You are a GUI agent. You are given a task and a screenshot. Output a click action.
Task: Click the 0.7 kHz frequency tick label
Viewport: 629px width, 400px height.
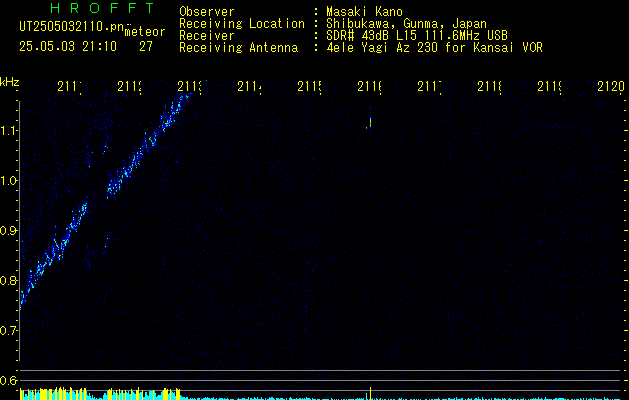[x=8, y=331]
